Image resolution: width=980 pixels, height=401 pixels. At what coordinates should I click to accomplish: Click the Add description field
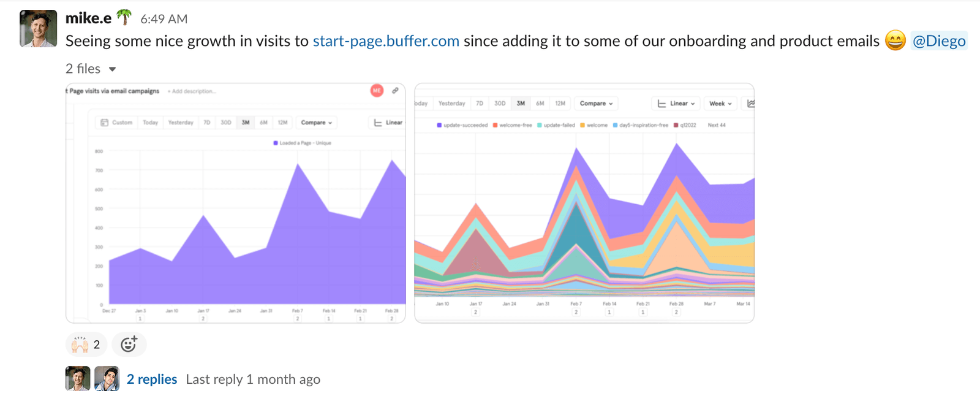coord(192,91)
